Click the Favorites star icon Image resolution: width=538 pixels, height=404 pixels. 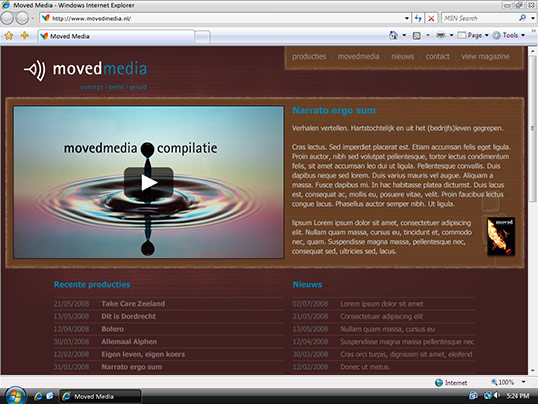[9, 35]
